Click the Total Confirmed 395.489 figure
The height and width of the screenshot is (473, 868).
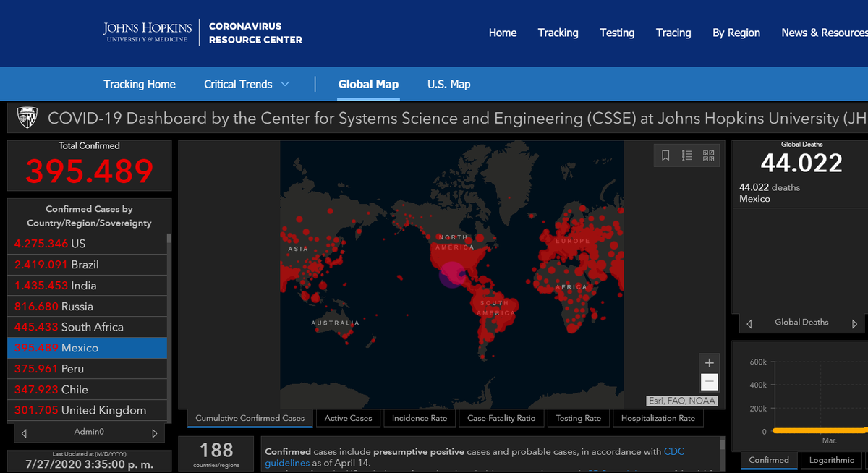89,171
